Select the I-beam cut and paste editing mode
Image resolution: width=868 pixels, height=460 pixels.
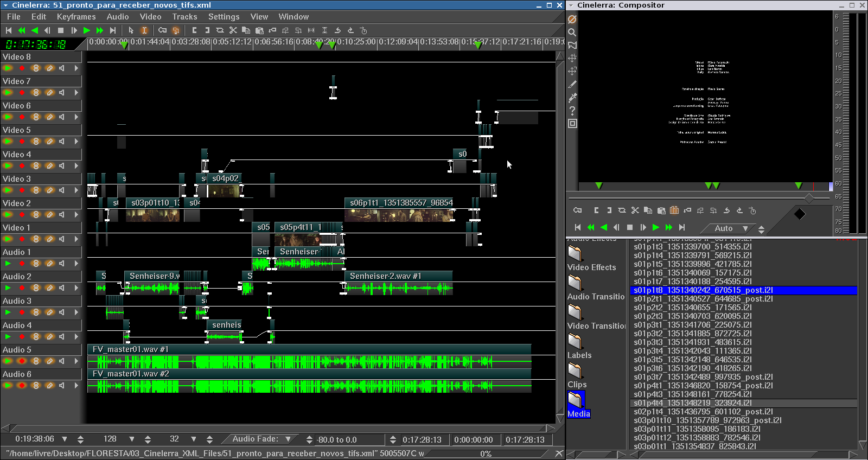click(x=144, y=30)
